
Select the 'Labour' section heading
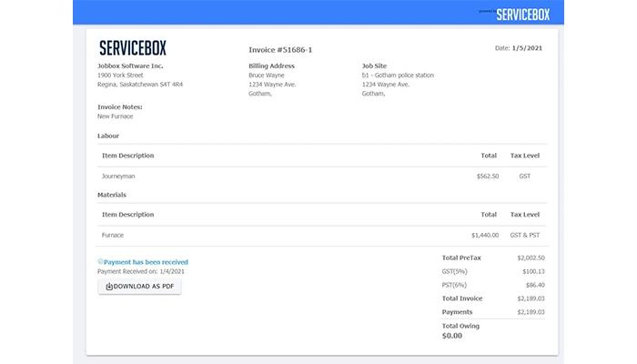coord(108,136)
